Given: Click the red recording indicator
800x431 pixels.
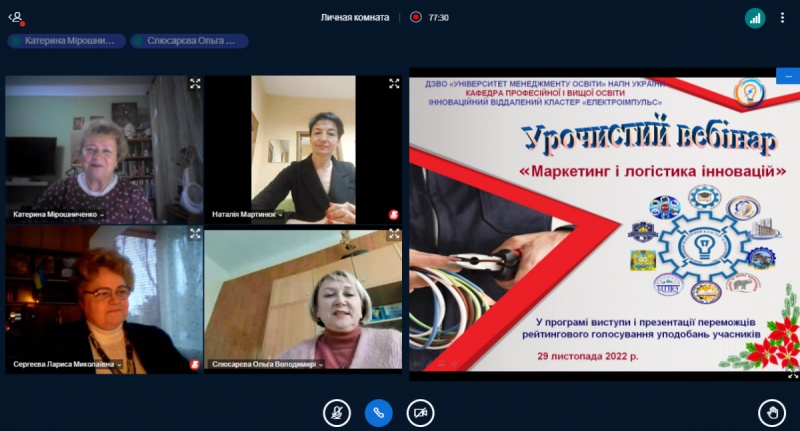Looking at the screenshot, I should click(415, 17).
